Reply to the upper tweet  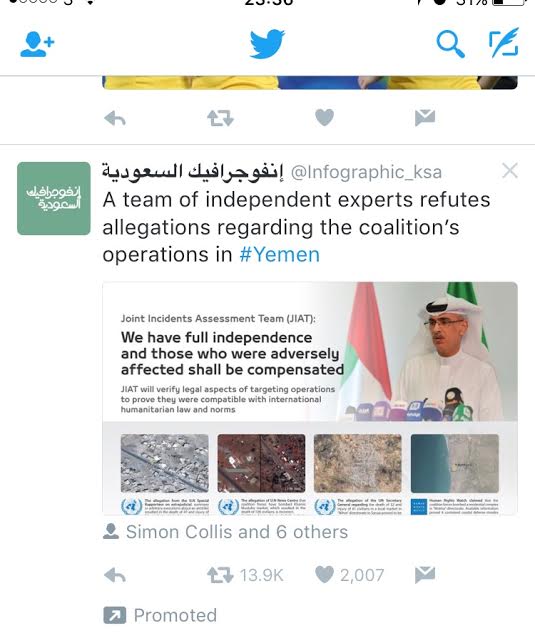point(115,119)
